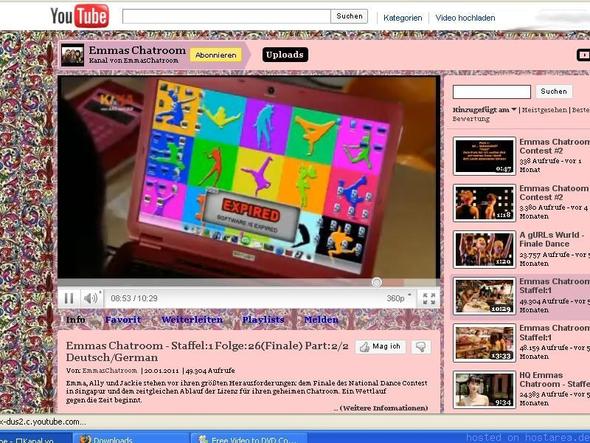Open the Kategorien link
The width and height of the screenshot is (590, 443).
[x=403, y=18]
